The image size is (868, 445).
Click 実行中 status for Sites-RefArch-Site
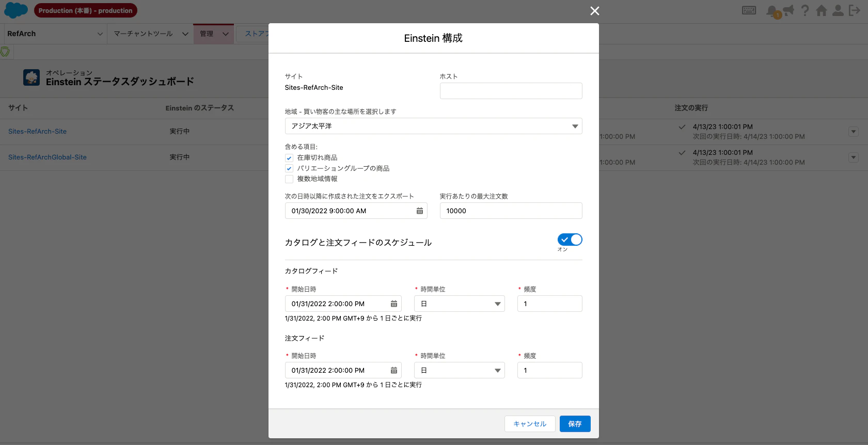click(180, 132)
